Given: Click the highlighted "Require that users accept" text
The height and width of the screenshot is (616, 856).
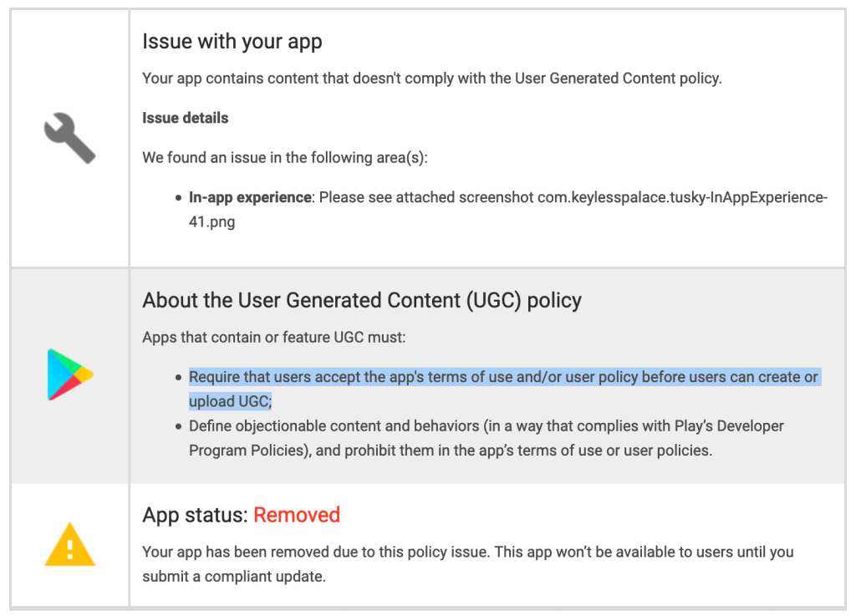Looking at the screenshot, I should [503, 377].
